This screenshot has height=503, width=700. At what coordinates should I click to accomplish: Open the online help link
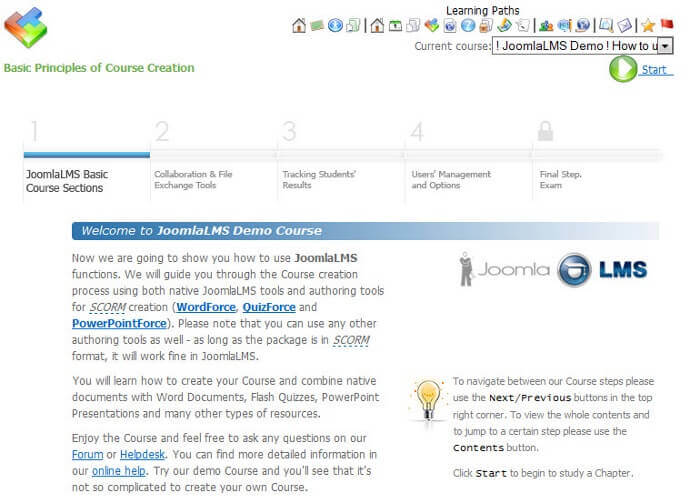pyautogui.click(x=119, y=471)
